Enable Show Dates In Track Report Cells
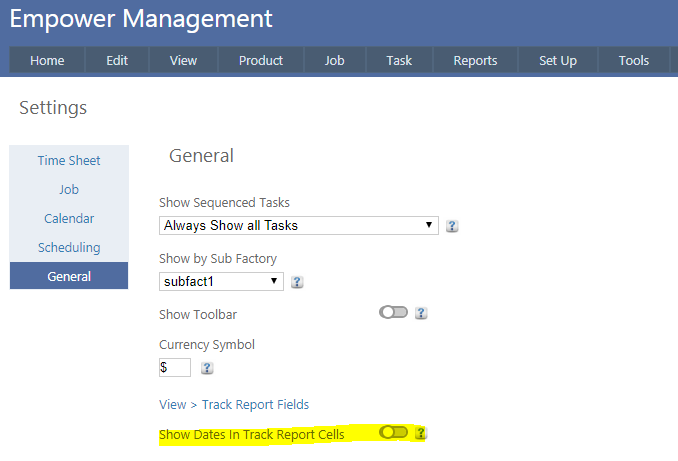 394,433
